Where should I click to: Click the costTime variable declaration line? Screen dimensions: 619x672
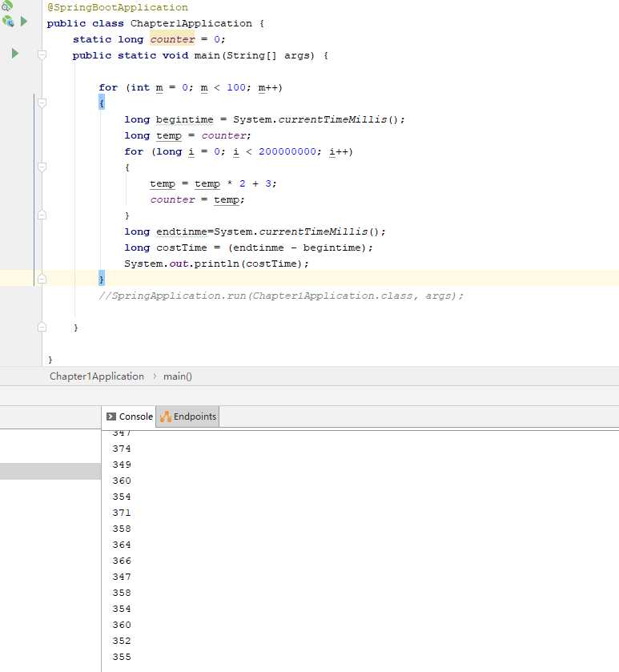pos(248,247)
